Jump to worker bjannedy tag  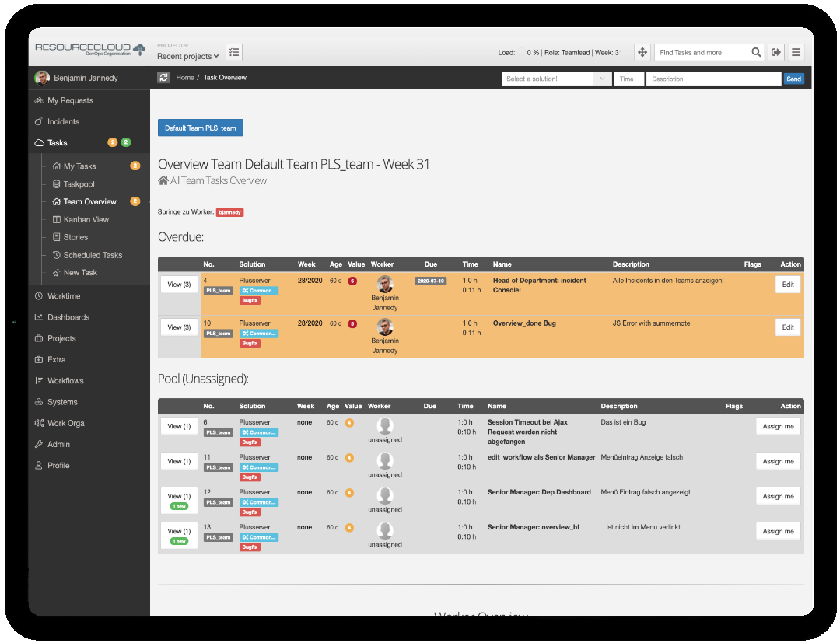tap(229, 212)
